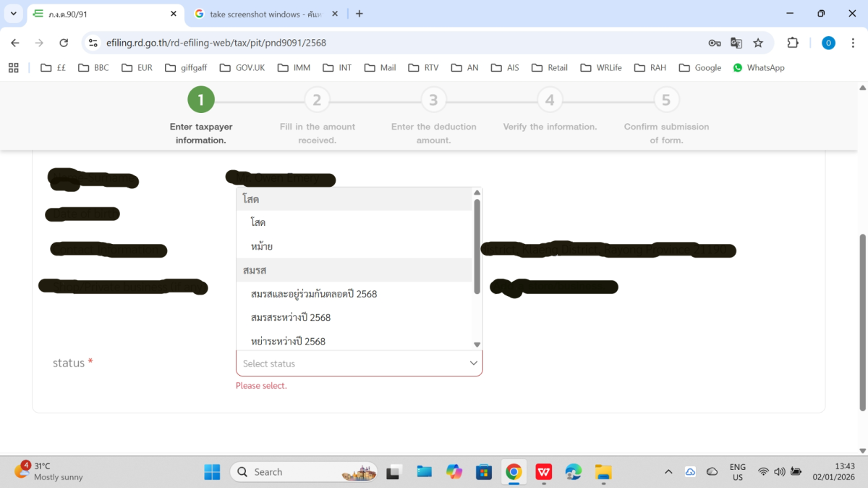Screen dimensions: 868x488
Task: Choose the โสด option under single group
Action: (258, 222)
